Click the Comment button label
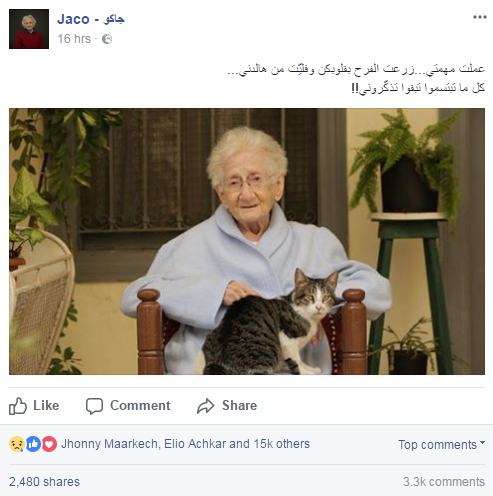The image size is (493, 496). click(140, 406)
